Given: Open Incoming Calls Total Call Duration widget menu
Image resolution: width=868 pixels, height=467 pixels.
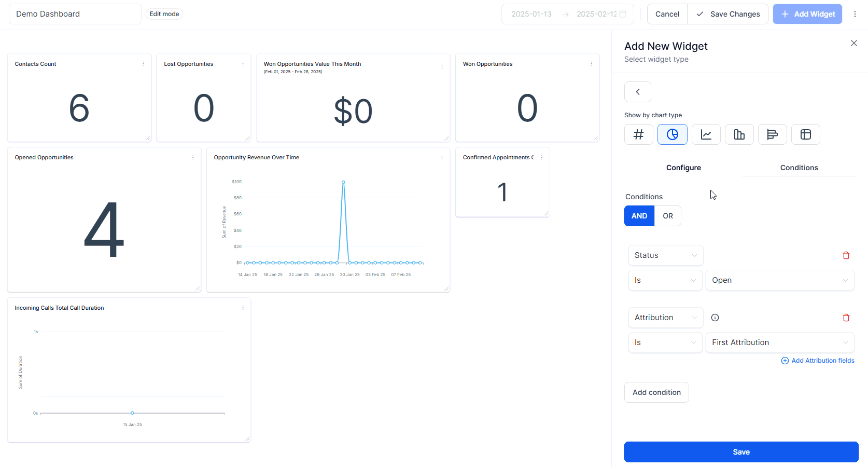Looking at the screenshot, I should (x=243, y=308).
